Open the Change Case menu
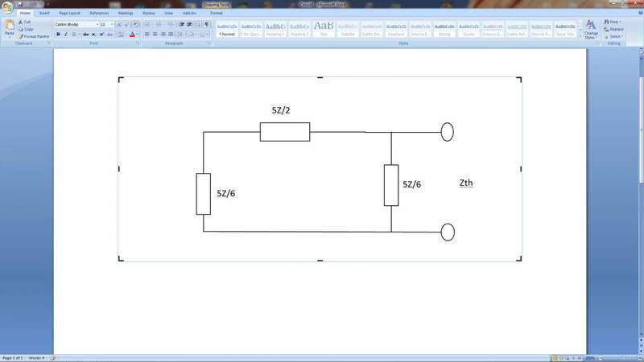Viewport: 644px width, 362px height. 109,35
